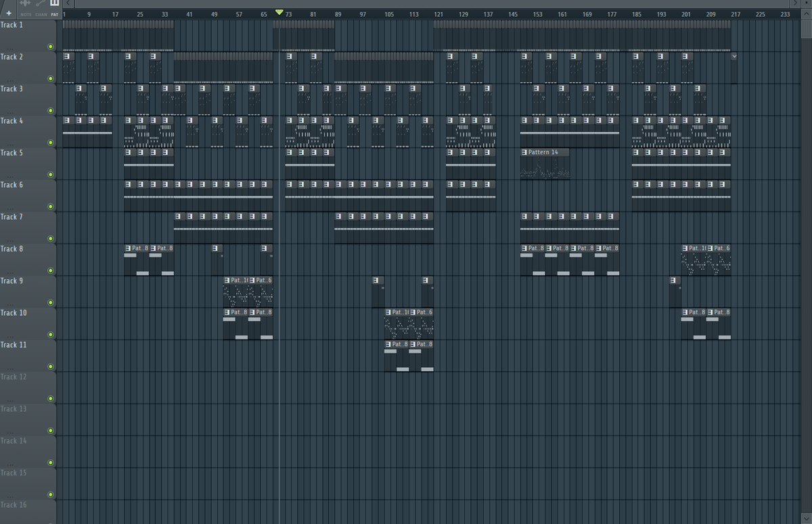Switch to the NOTE tab

(26, 14)
